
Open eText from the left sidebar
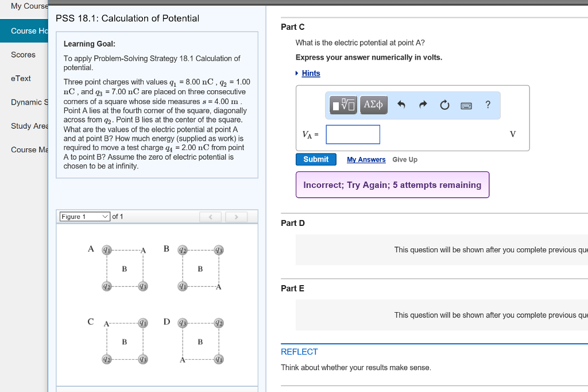tap(21, 78)
